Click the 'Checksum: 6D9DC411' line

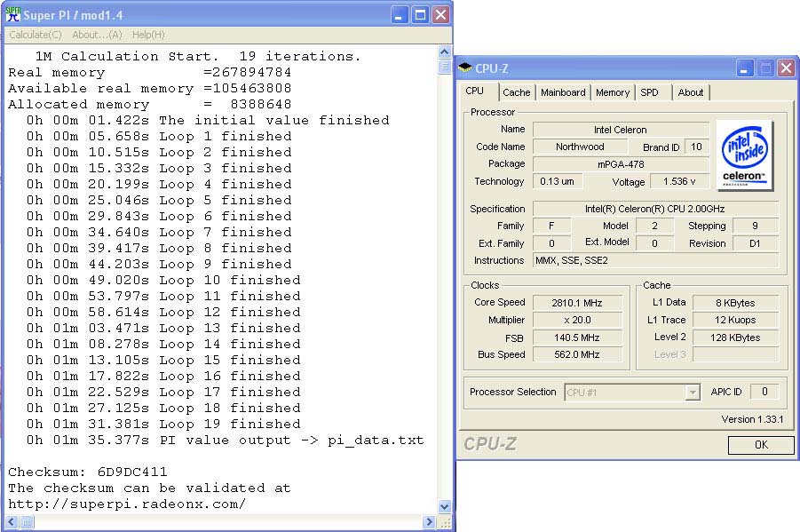pyautogui.click(x=88, y=472)
